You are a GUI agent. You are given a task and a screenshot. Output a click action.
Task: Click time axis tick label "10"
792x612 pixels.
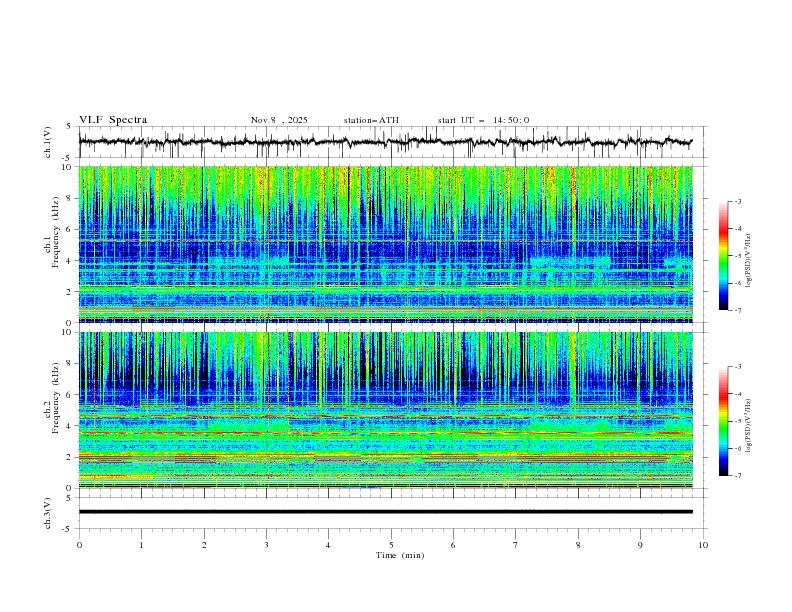703,545
